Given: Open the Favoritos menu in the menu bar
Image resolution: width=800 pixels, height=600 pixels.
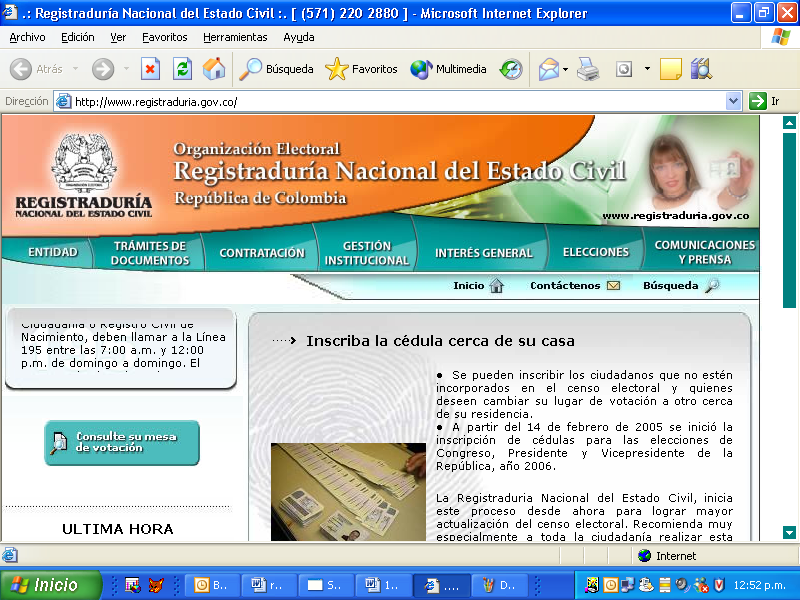Looking at the screenshot, I should 165,37.
